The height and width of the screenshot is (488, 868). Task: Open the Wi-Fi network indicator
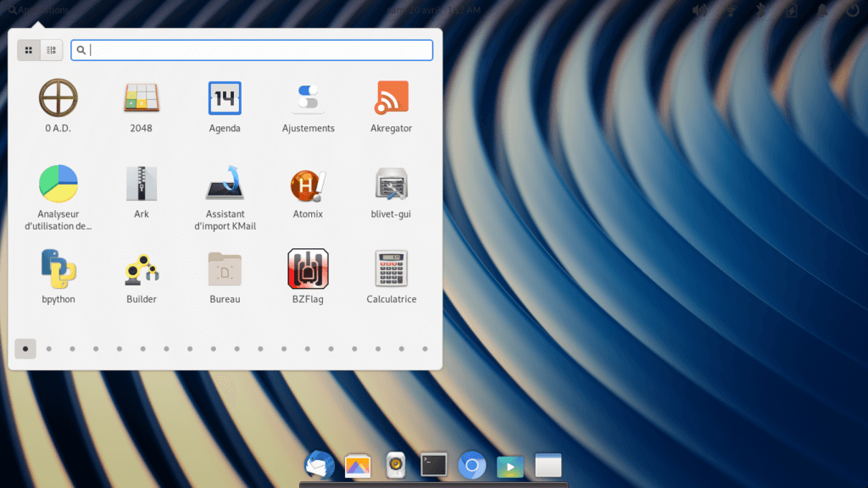731,10
